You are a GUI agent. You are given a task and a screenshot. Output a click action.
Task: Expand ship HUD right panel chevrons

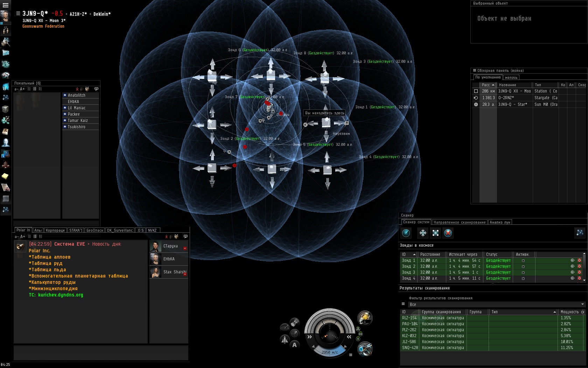click(349, 337)
